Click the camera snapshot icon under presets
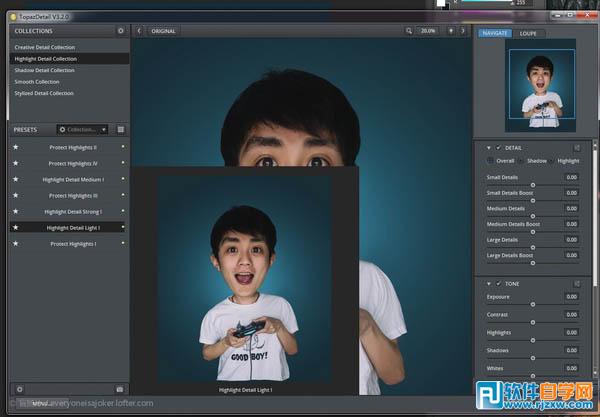 pyautogui.click(x=120, y=388)
